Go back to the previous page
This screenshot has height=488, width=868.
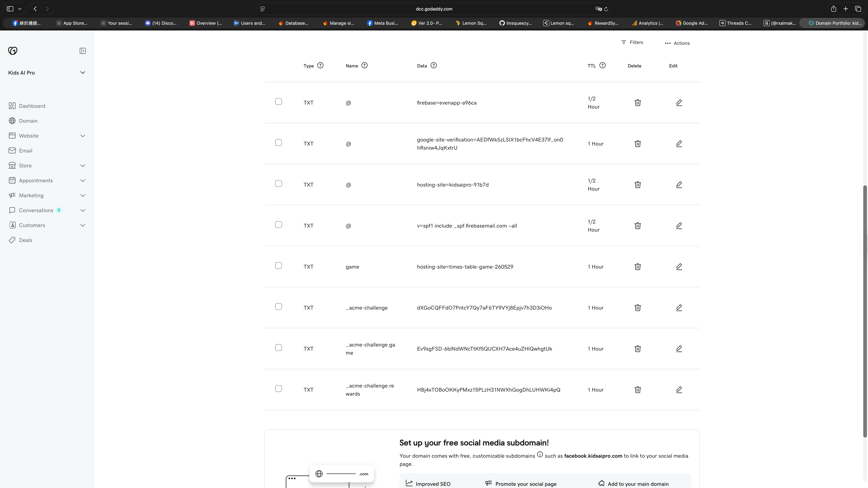[x=35, y=9]
